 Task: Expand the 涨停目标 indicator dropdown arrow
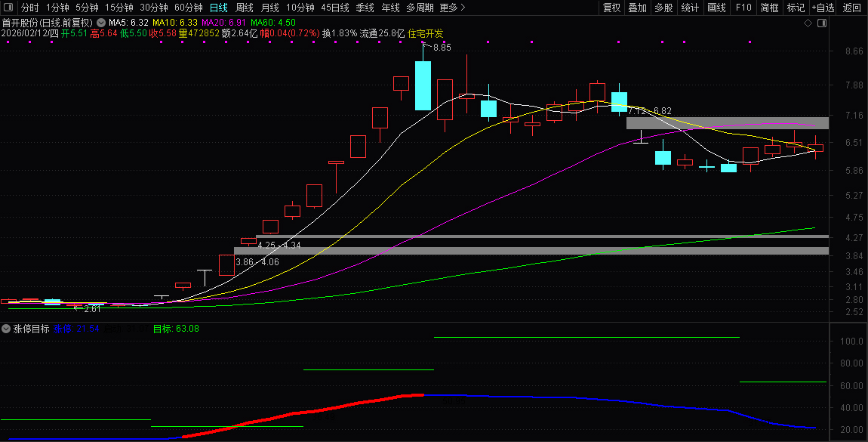[6, 329]
